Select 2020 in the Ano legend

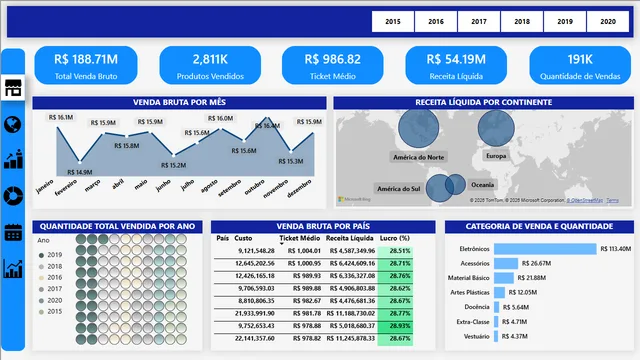coord(51,300)
